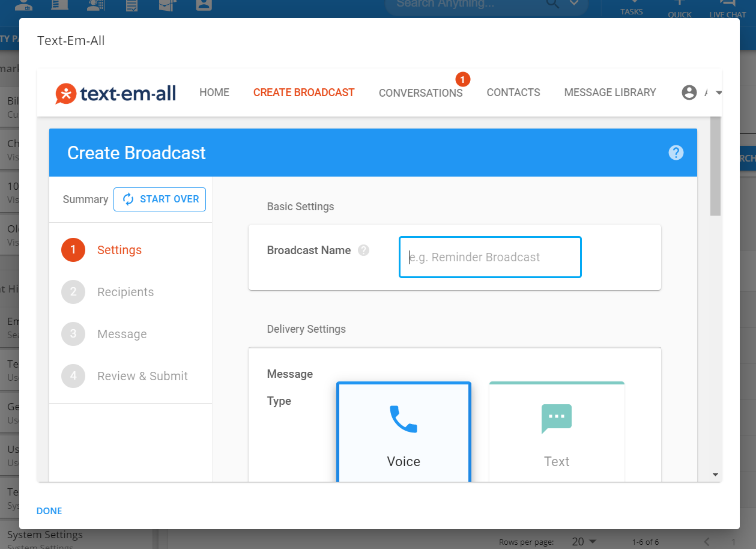Click the Delivery Settings heading
The width and height of the screenshot is (756, 549).
click(306, 329)
